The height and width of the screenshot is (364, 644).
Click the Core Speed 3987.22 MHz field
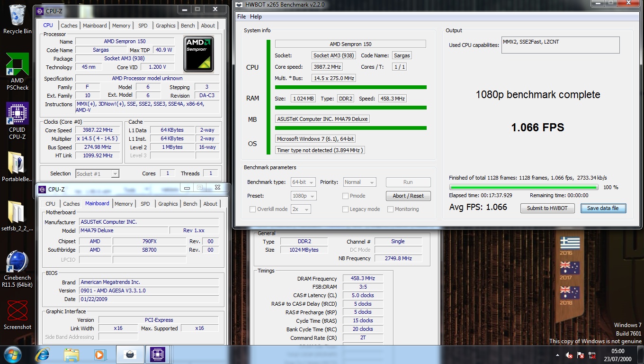(x=98, y=130)
